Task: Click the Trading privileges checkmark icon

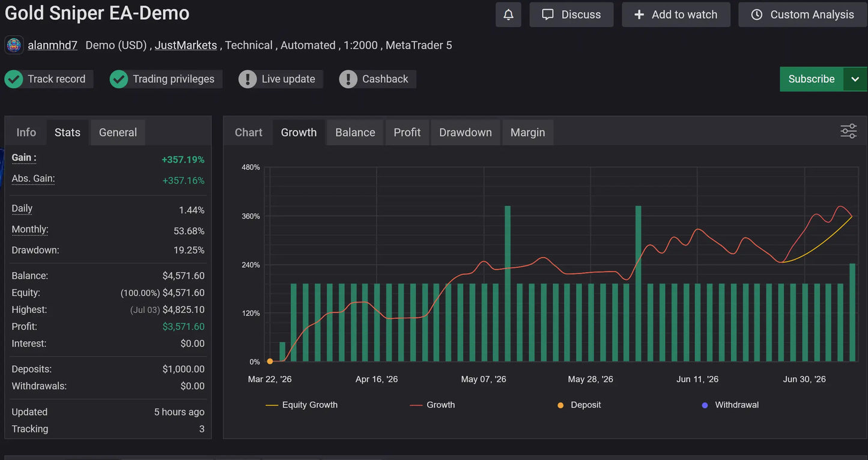Action: click(119, 79)
